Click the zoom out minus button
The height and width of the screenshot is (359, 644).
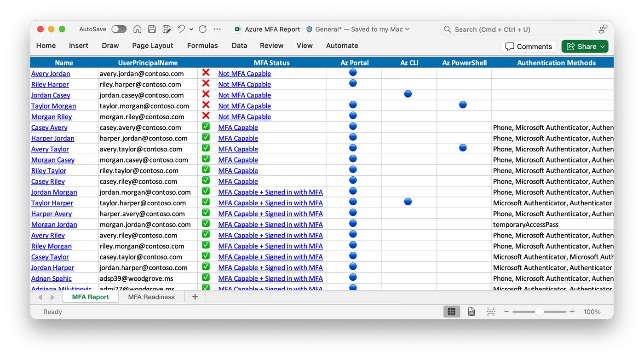(506, 312)
